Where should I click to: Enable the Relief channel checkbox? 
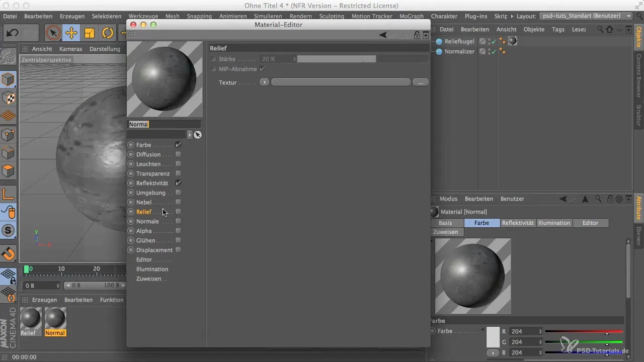178,212
